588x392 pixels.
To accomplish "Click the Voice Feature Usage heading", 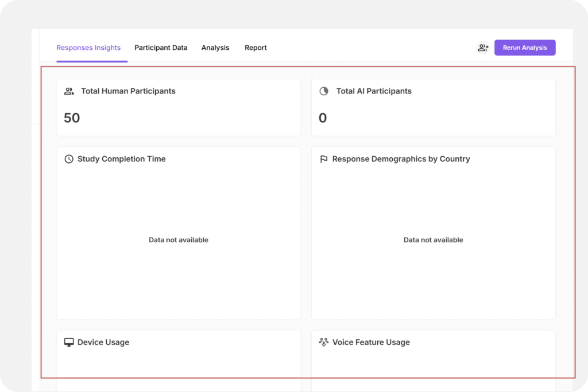I will [x=371, y=342].
